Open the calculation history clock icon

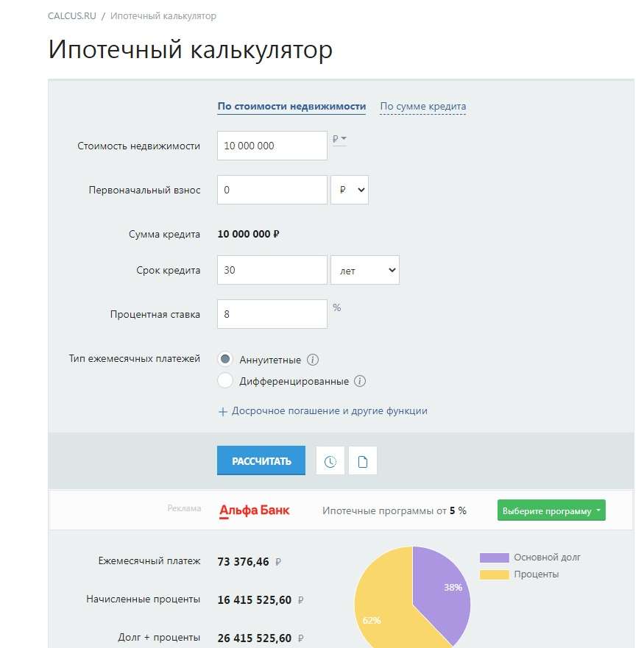[x=330, y=461]
